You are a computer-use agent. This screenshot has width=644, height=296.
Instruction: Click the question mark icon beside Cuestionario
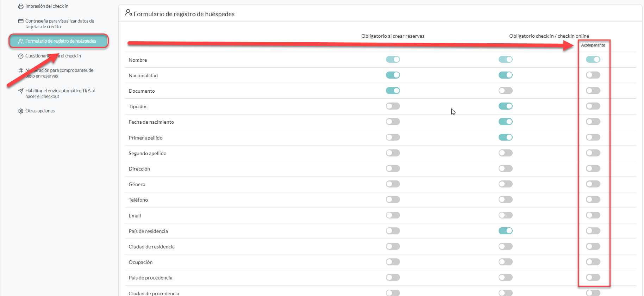click(21, 56)
